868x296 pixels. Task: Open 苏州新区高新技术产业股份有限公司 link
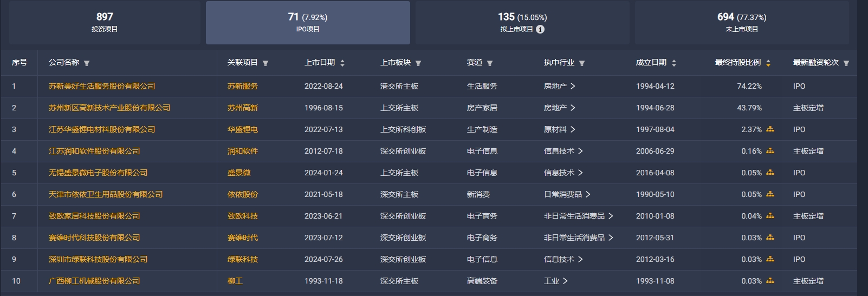pos(109,108)
